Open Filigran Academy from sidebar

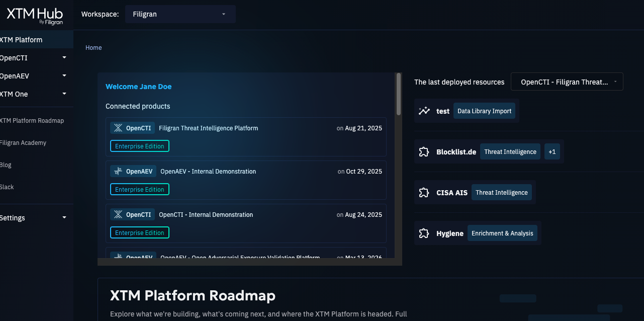[x=23, y=143]
